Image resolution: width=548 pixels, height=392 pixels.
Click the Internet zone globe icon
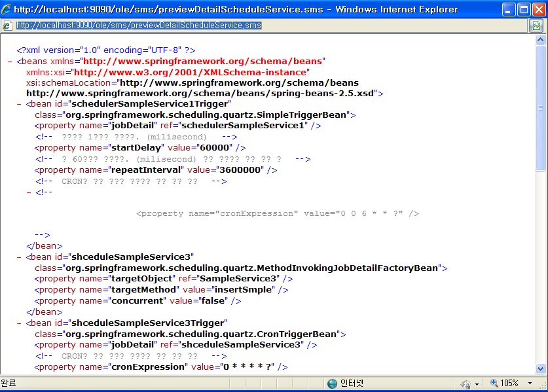333,383
